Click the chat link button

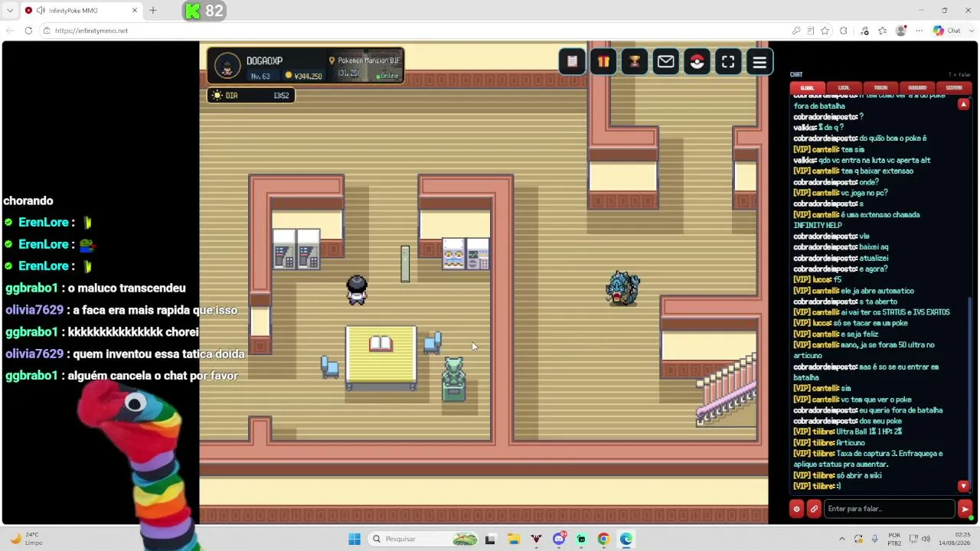coord(814,509)
